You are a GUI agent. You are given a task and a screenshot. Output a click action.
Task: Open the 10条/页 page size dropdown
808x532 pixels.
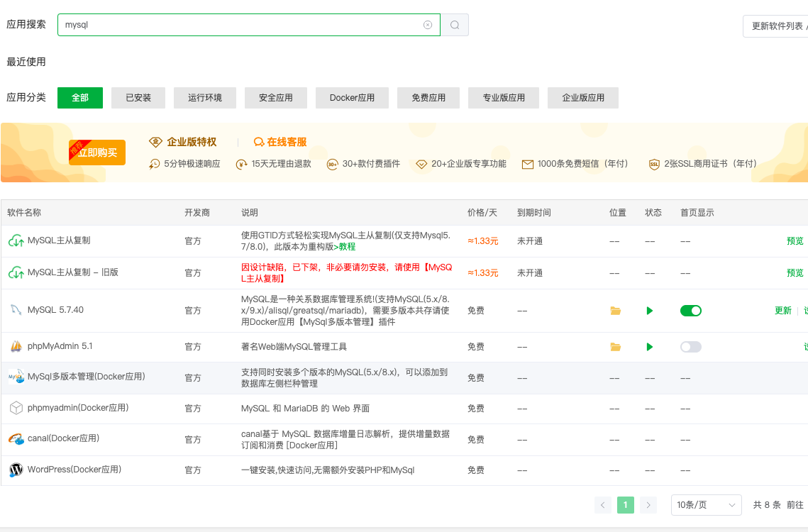(706, 505)
